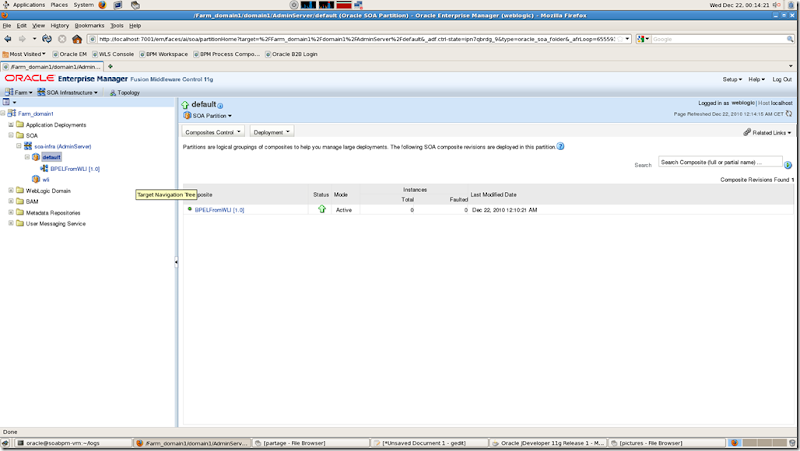This screenshot has height=451, width=800.
Task: Switch to oracle@soabpm-vm terminal in taskbar
Action: [72, 443]
